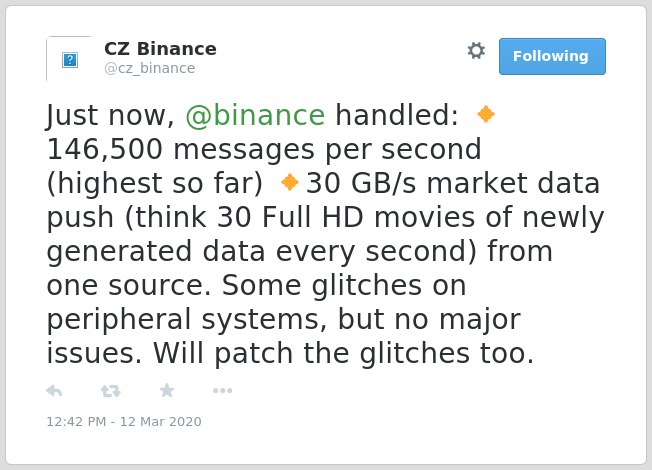
Task: Click the first orange diamond emoji
Action: (x=486, y=114)
